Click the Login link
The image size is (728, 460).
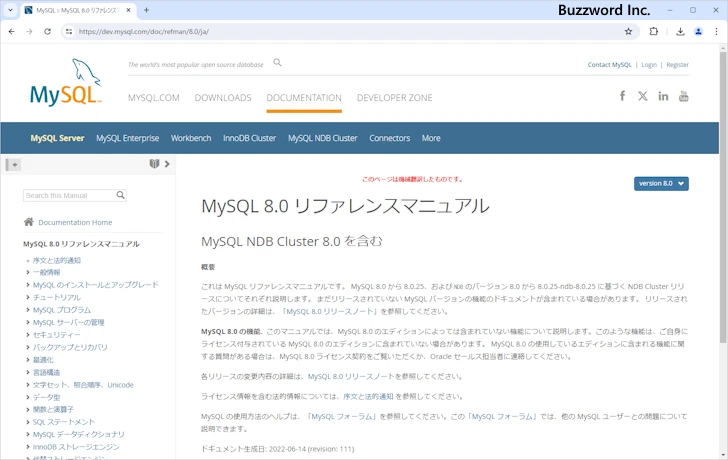(x=649, y=65)
